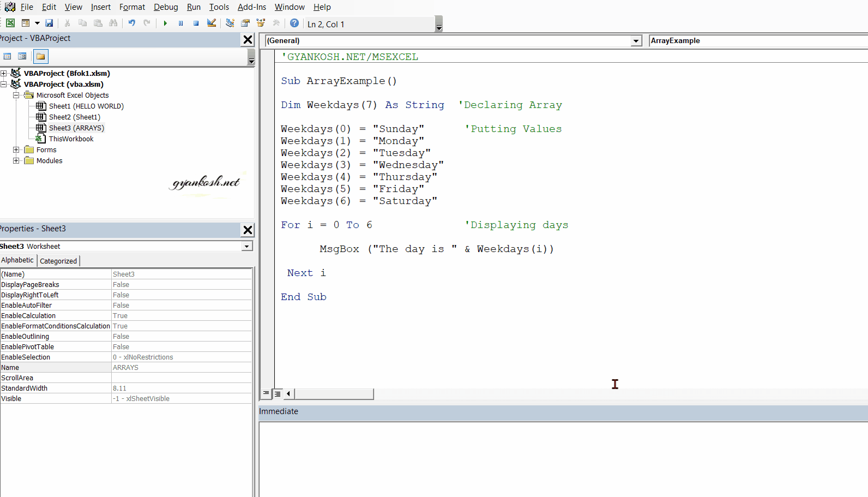Expand the Forms folder
Image resolution: width=868 pixels, height=497 pixels.
(x=16, y=149)
